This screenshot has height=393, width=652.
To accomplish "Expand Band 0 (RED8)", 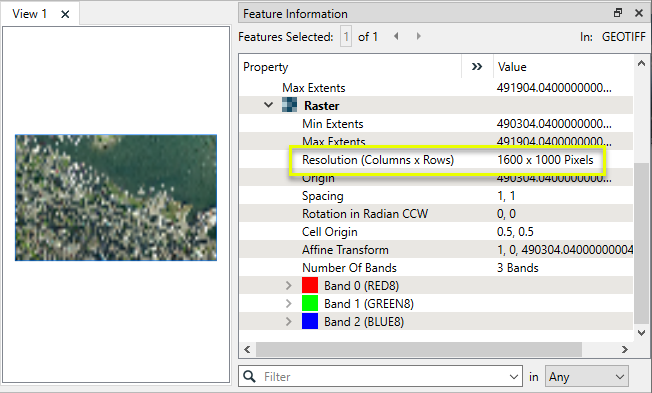I will click(x=289, y=286).
